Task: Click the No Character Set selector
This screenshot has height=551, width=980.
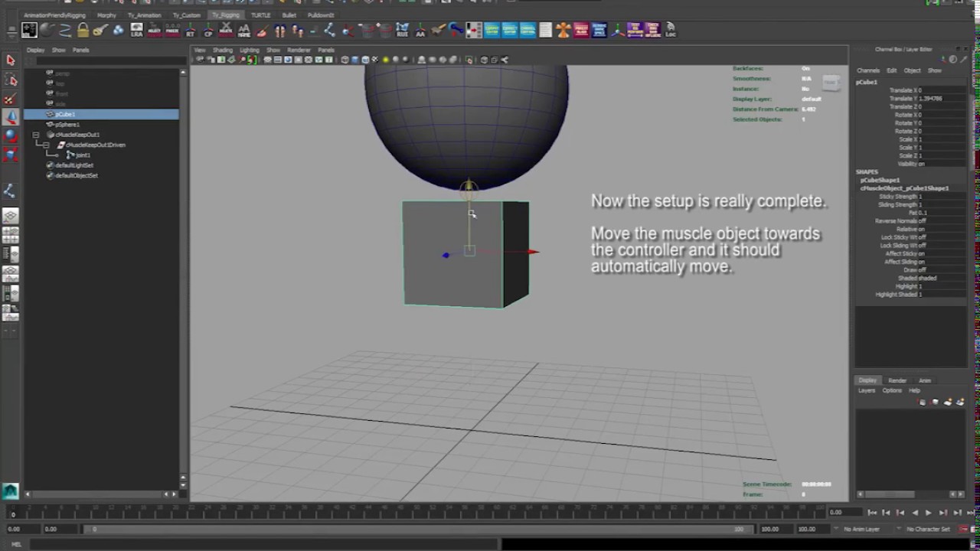Action: tap(928, 529)
